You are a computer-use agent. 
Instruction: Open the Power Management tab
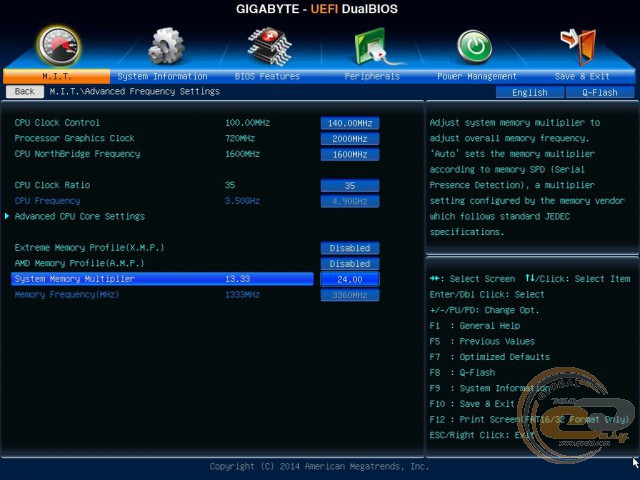(477, 76)
